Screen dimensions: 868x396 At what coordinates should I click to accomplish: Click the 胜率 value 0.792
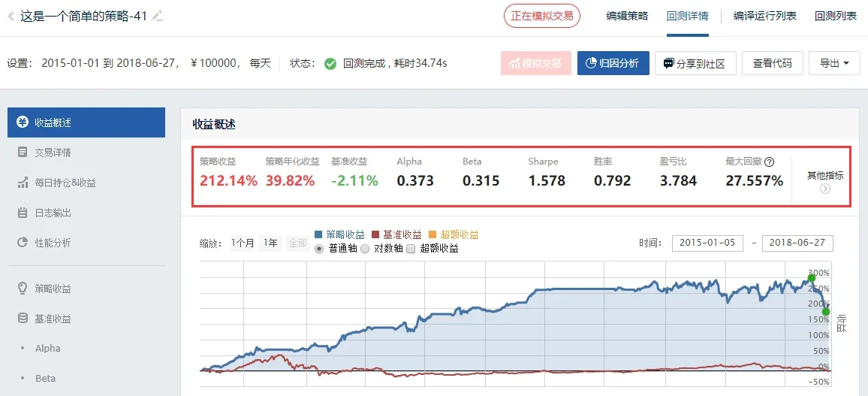coord(612,180)
